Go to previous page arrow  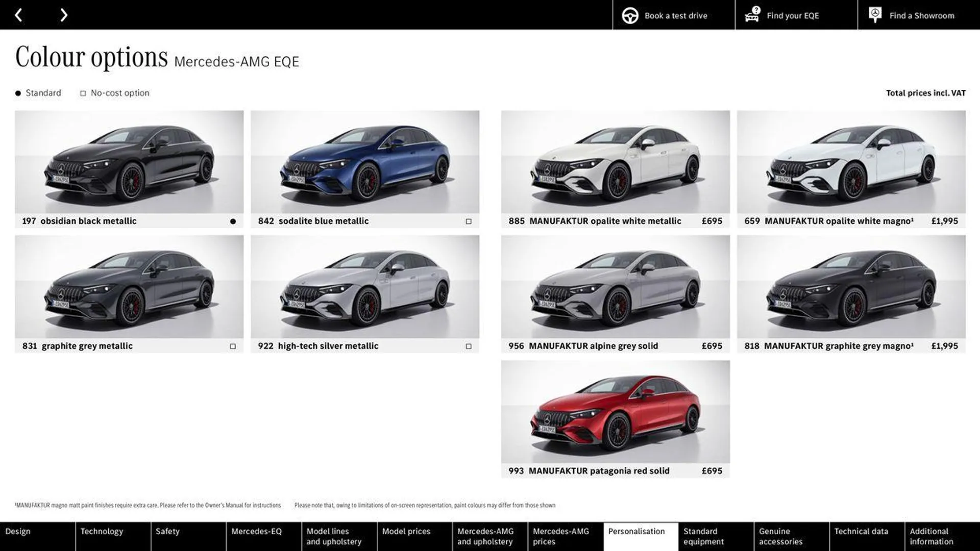18,15
